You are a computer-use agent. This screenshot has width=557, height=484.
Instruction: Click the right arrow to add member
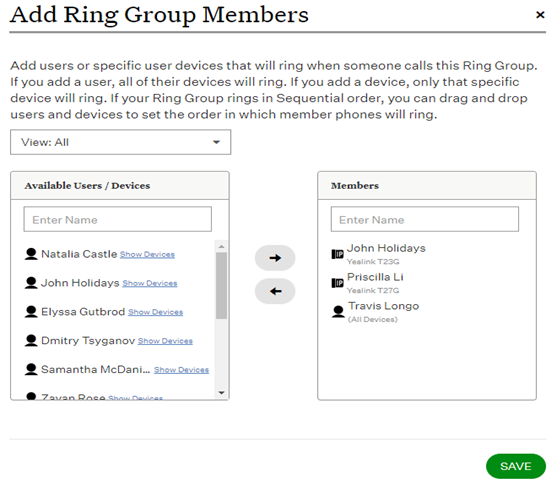point(275,258)
